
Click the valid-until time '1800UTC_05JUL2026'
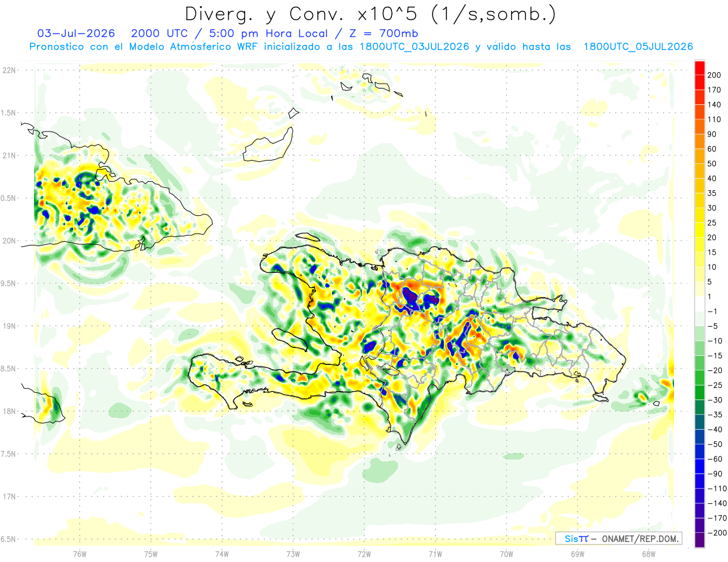click(638, 47)
